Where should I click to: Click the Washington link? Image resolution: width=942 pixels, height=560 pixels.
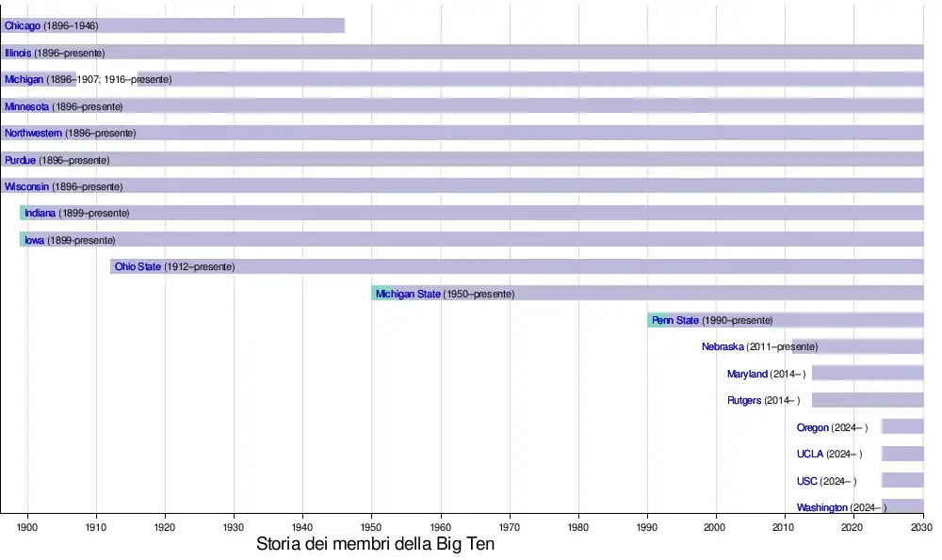(x=822, y=507)
